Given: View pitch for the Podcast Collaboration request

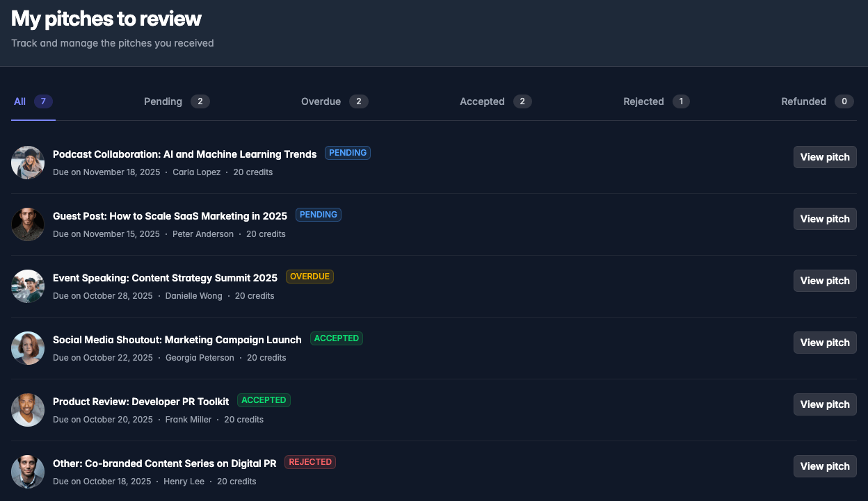Looking at the screenshot, I should tap(825, 157).
